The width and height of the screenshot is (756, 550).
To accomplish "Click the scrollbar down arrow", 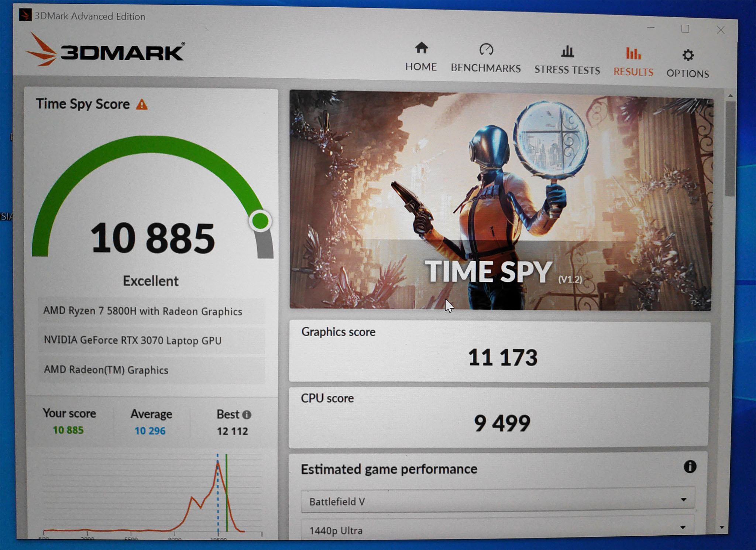I will [x=722, y=528].
